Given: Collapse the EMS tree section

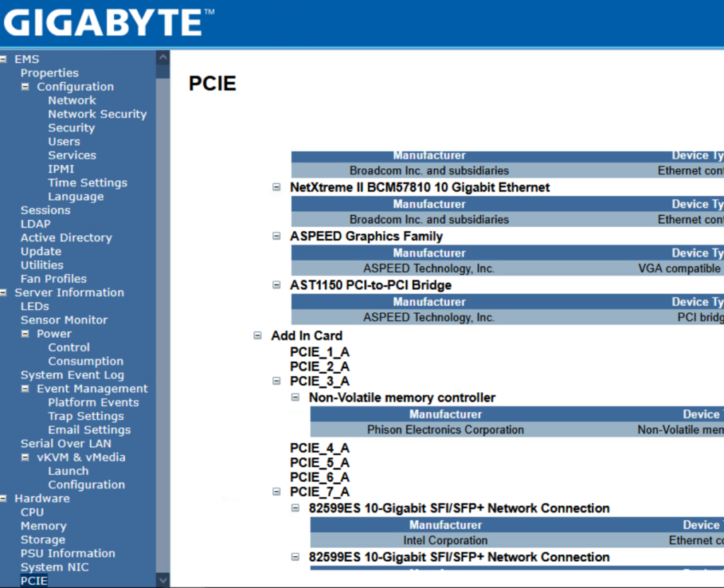Looking at the screenshot, I should tap(4, 59).
